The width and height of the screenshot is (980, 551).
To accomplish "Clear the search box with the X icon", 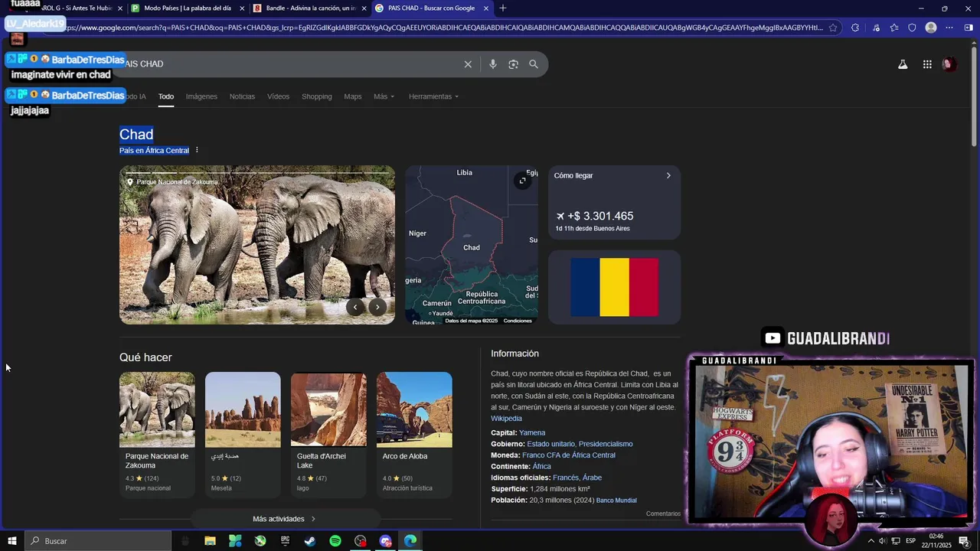I will 468,64.
